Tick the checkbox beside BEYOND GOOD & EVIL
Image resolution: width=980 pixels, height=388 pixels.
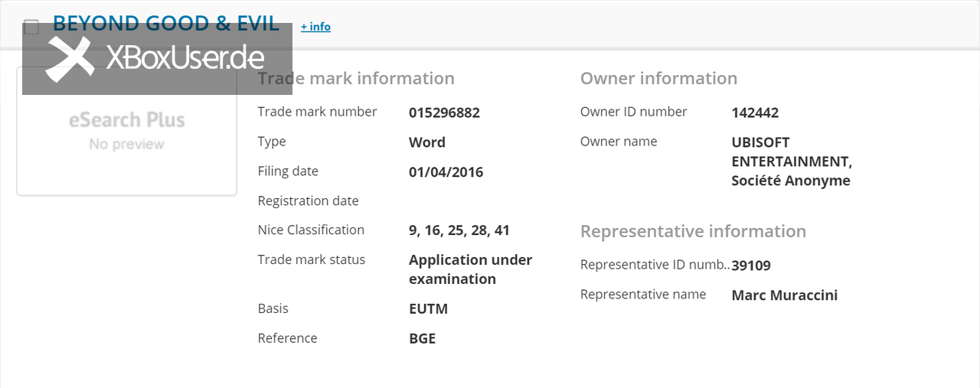(31, 28)
